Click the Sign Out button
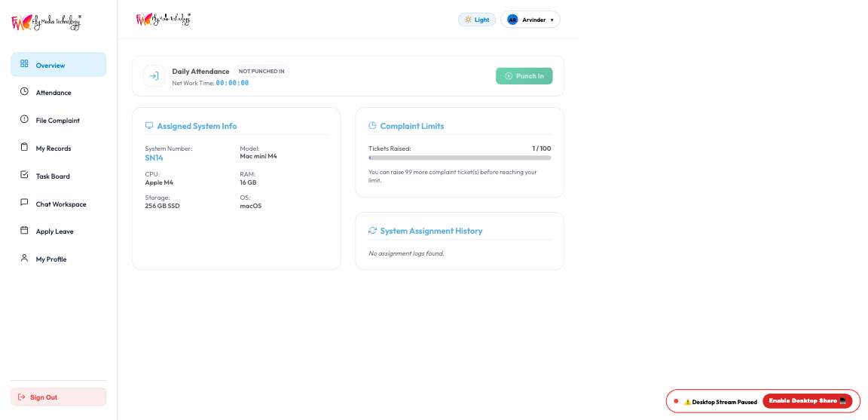The width and height of the screenshot is (868, 420). click(58, 397)
